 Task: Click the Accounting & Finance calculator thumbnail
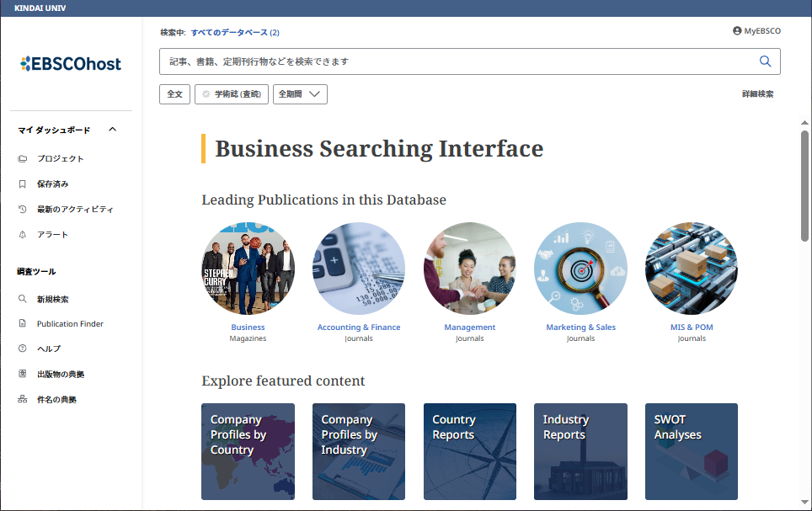(x=359, y=269)
